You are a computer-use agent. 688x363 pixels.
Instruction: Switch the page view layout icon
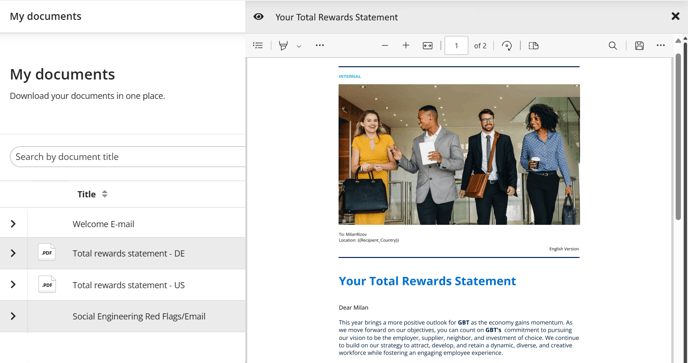(534, 46)
